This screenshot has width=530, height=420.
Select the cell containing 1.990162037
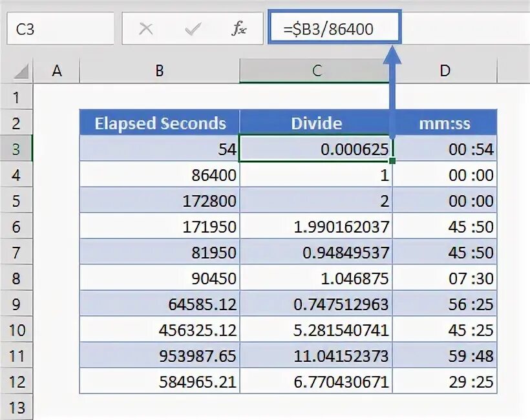pyautogui.click(x=316, y=226)
